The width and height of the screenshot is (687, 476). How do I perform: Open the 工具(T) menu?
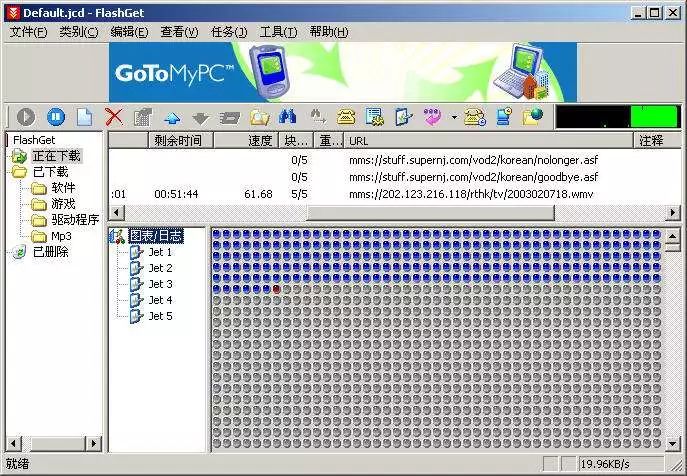[279, 32]
